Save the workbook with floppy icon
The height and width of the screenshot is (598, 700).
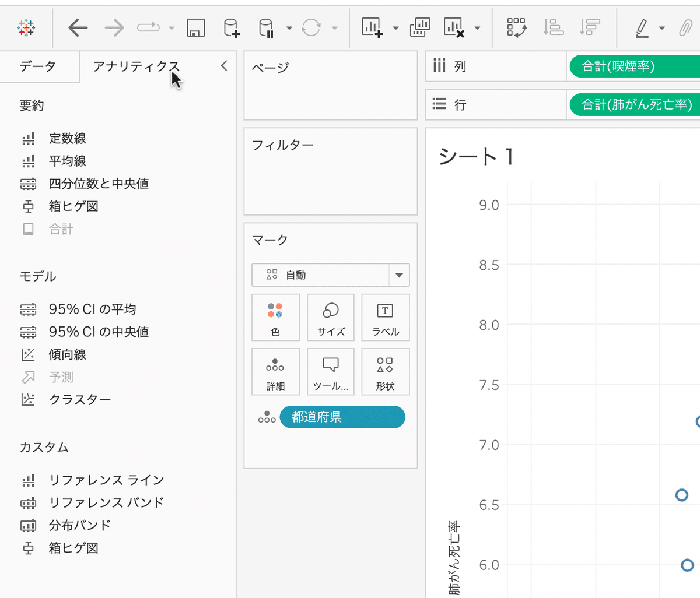click(196, 27)
